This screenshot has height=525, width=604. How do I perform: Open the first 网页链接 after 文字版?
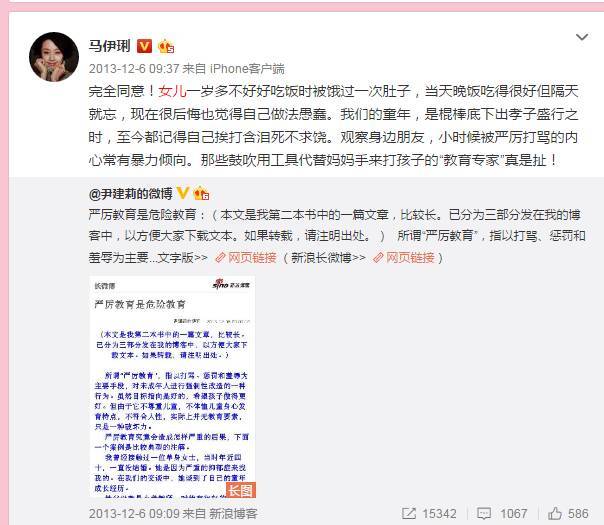[x=246, y=258]
